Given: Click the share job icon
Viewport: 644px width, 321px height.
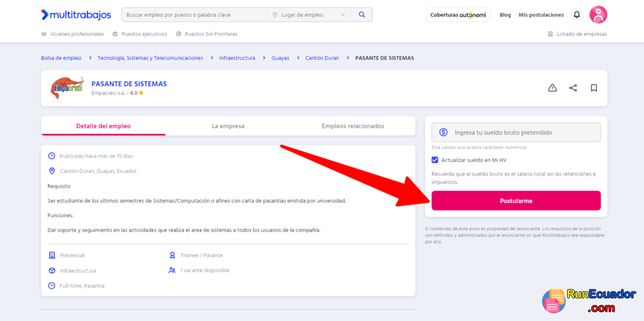Looking at the screenshot, I should (x=573, y=88).
